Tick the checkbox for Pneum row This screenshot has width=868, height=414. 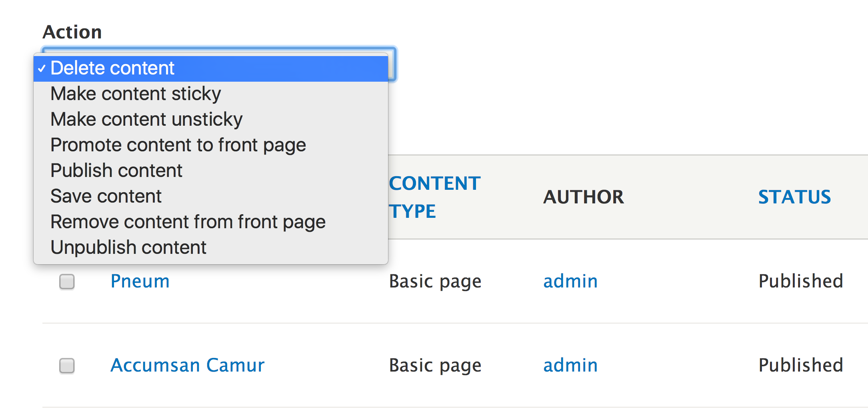point(67,281)
